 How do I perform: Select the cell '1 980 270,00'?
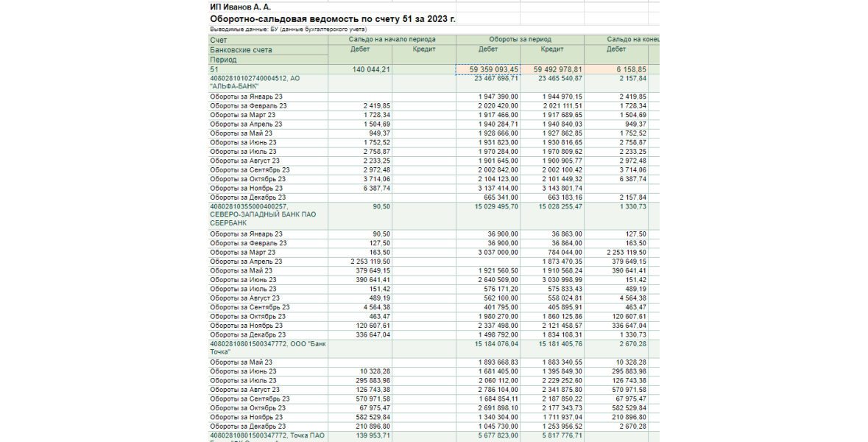(x=487, y=316)
